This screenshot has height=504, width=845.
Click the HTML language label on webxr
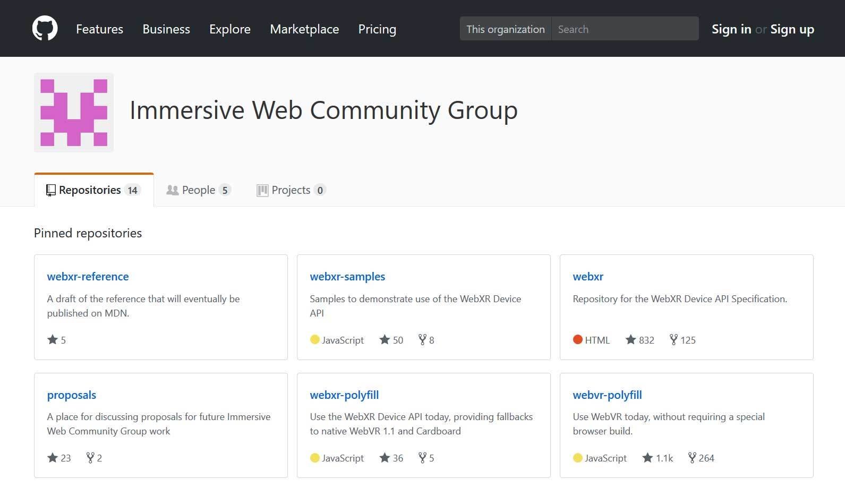[597, 340]
